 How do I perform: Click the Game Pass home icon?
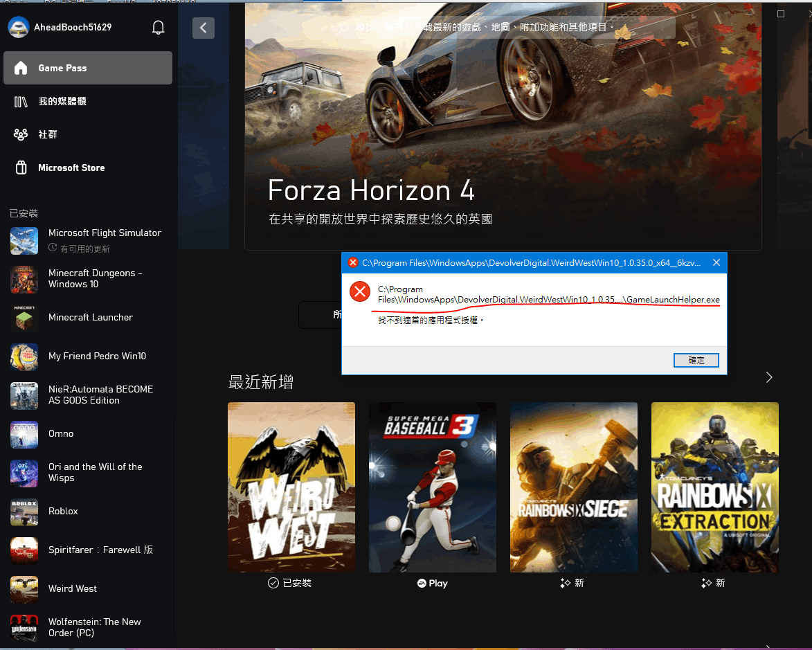21,68
